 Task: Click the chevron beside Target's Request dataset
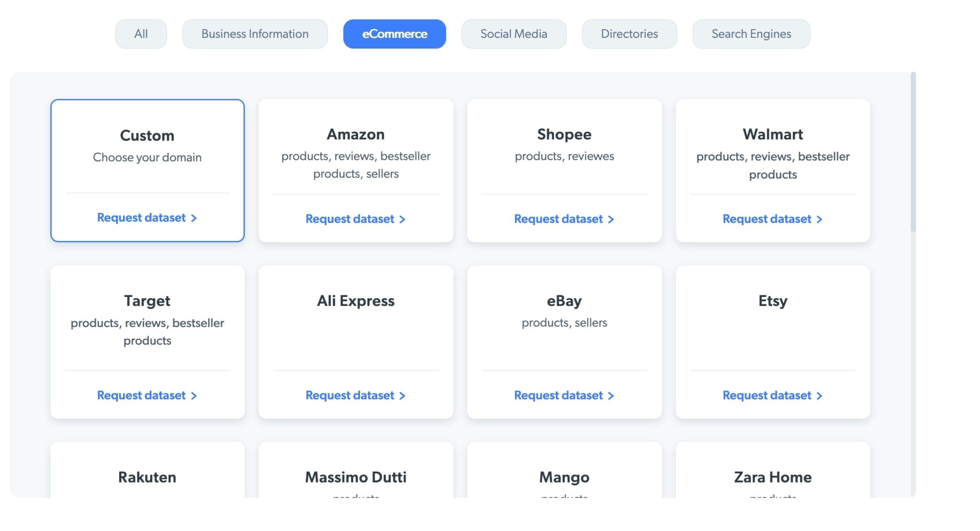point(194,395)
